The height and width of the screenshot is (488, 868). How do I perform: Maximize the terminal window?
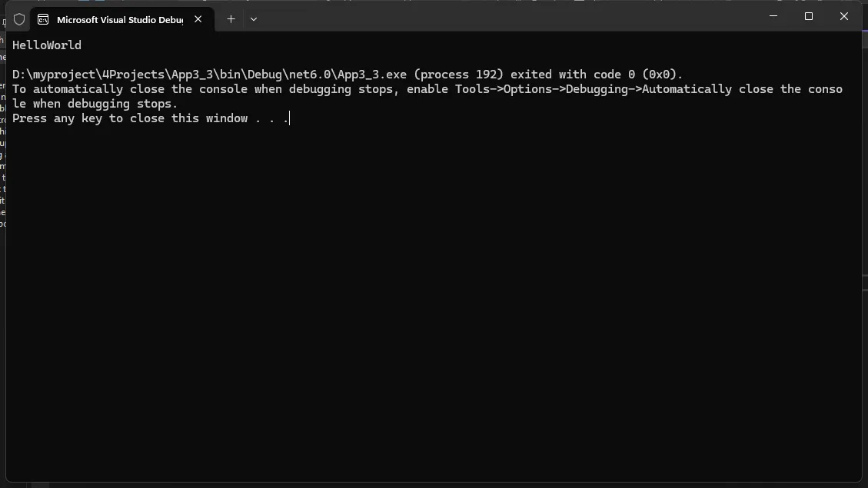coord(809,16)
